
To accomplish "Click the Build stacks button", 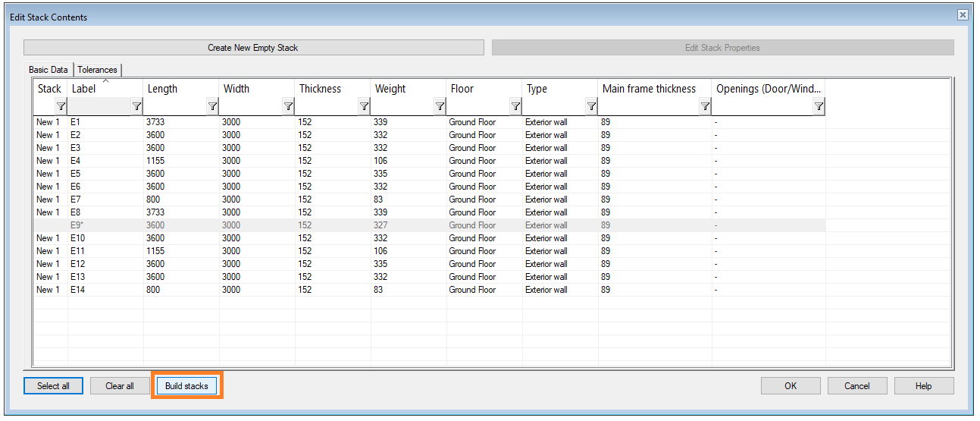I will (x=186, y=386).
